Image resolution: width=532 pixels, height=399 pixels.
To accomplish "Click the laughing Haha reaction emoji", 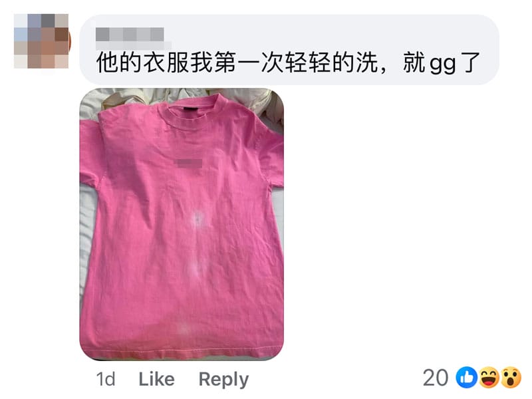I will (489, 377).
